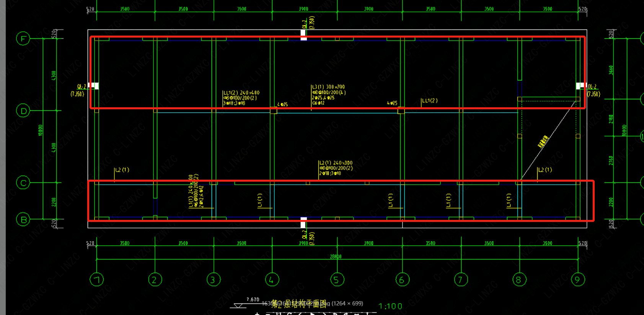Select axis bubble 9 at the bottom
Screen dimensions: 644x315
[x=578, y=279]
